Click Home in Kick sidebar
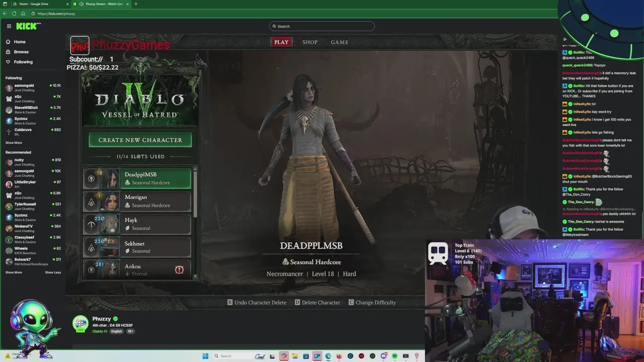The width and height of the screenshot is (644, 362). [x=20, y=42]
